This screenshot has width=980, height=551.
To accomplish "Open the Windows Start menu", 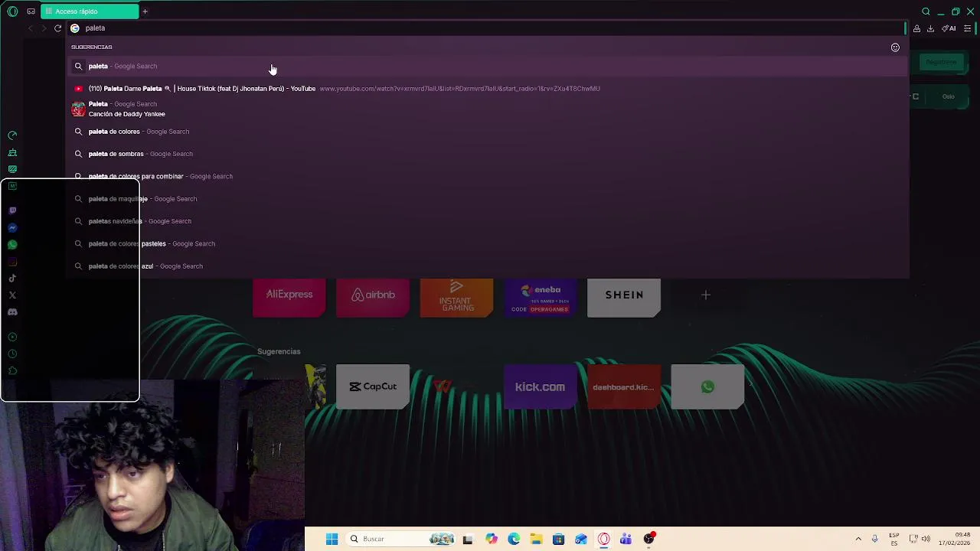I will [x=332, y=539].
